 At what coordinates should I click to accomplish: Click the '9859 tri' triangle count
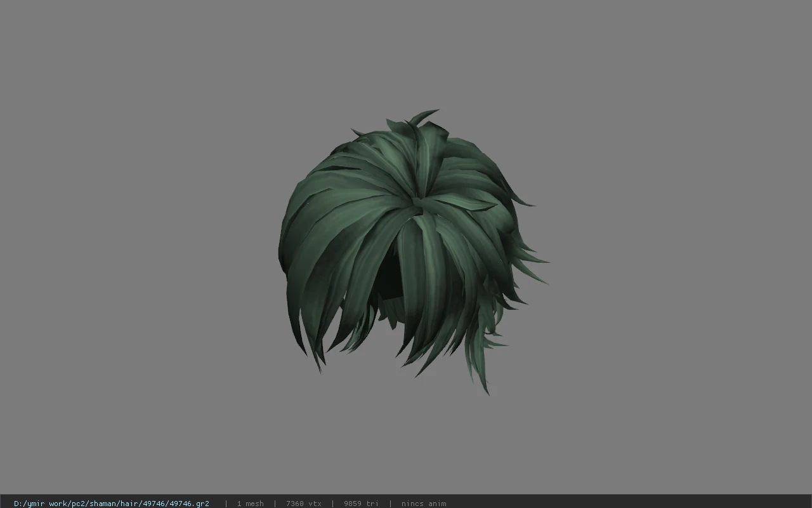361,504
